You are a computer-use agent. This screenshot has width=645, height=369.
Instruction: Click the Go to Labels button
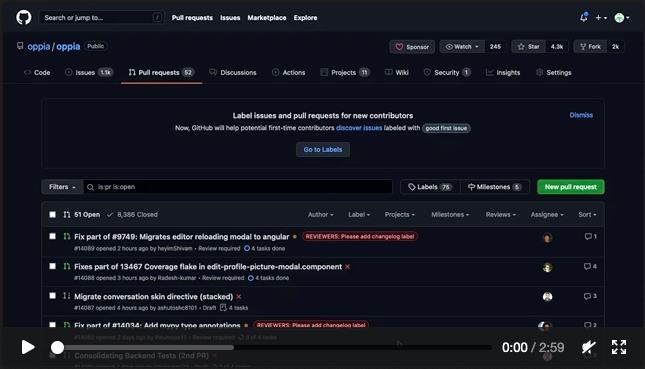pos(323,150)
